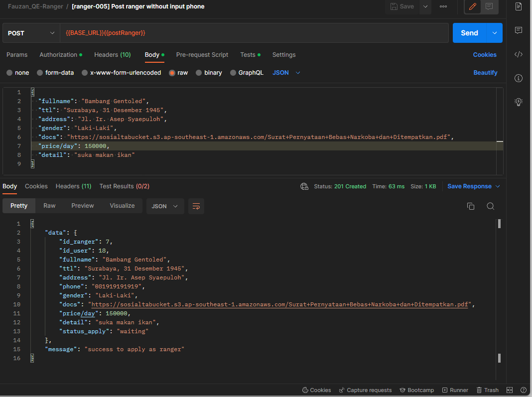532x397 pixels.
Task: Switch to the Headers request tab
Action: pyautogui.click(x=113, y=55)
